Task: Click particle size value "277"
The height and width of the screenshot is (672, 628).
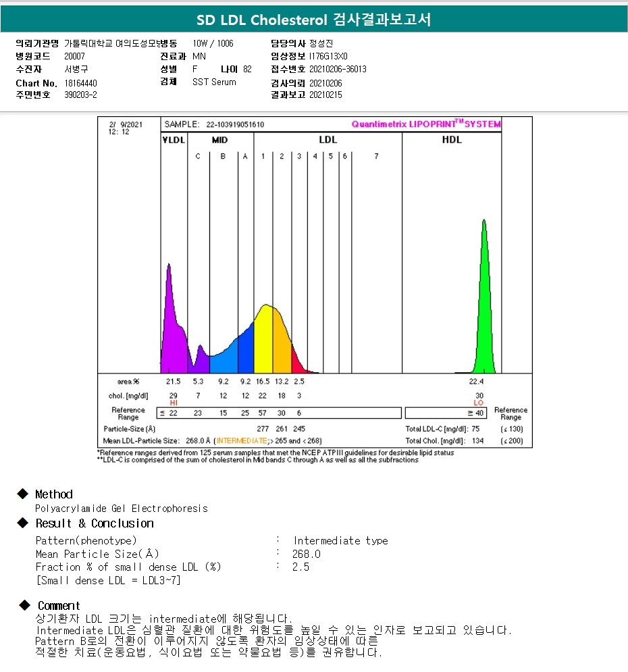Action: pyautogui.click(x=263, y=429)
